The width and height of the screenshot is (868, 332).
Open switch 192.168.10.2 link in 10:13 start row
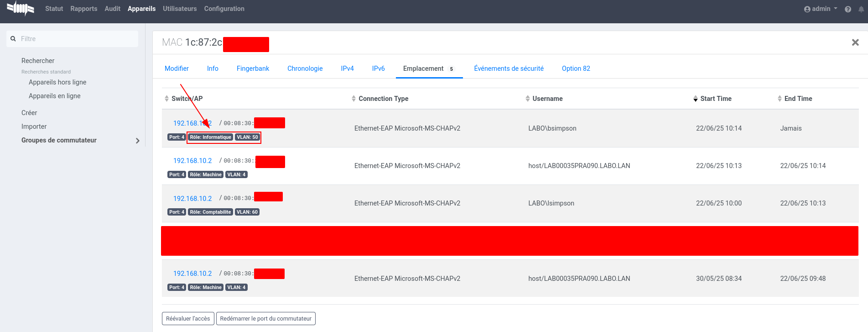[192, 161]
